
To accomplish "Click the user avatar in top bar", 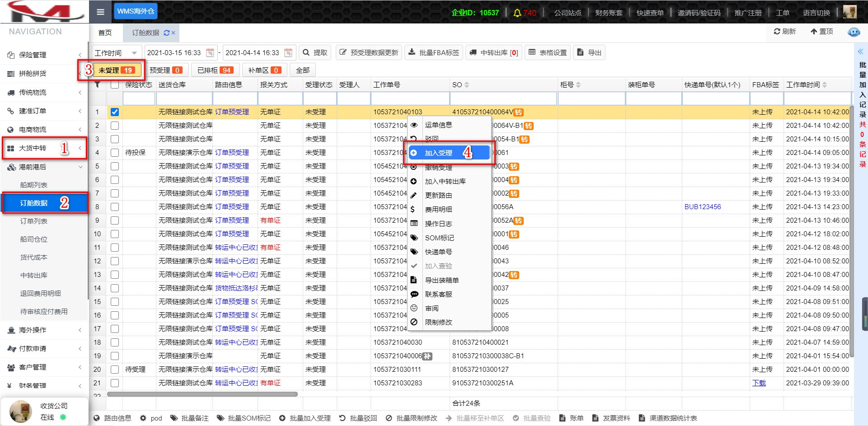I will coord(849,12).
